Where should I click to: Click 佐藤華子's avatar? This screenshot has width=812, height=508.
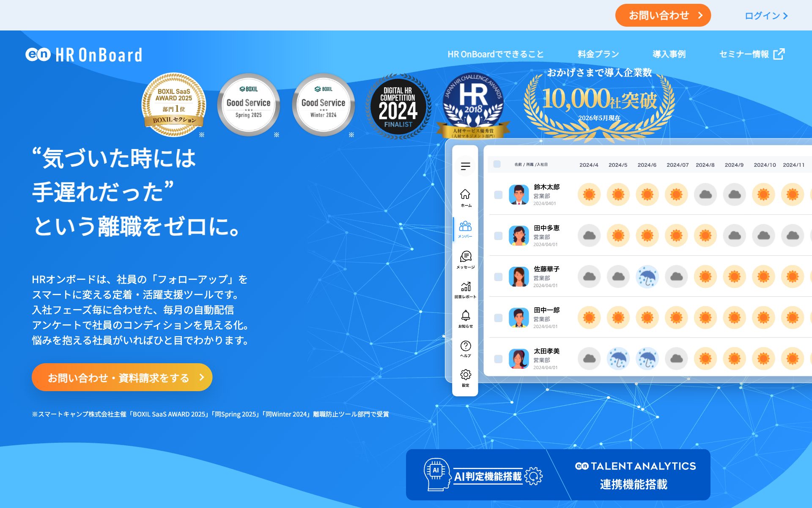[x=518, y=277]
